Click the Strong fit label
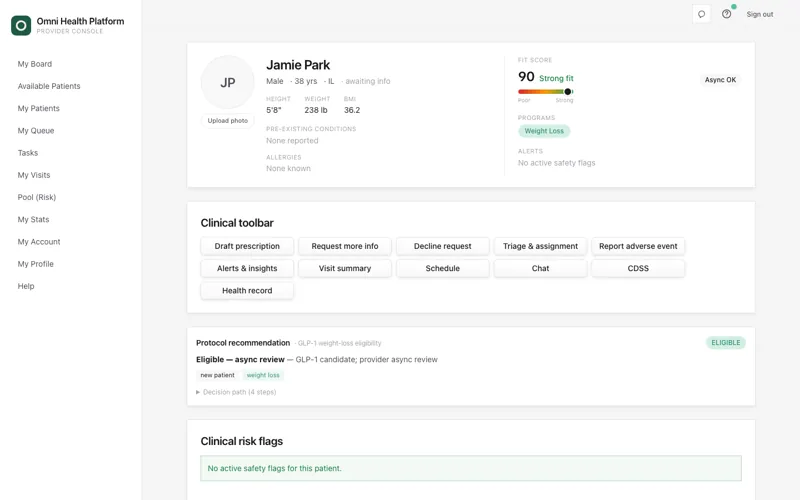Viewport: 800px width, 500px height. [x=556, y=79]
